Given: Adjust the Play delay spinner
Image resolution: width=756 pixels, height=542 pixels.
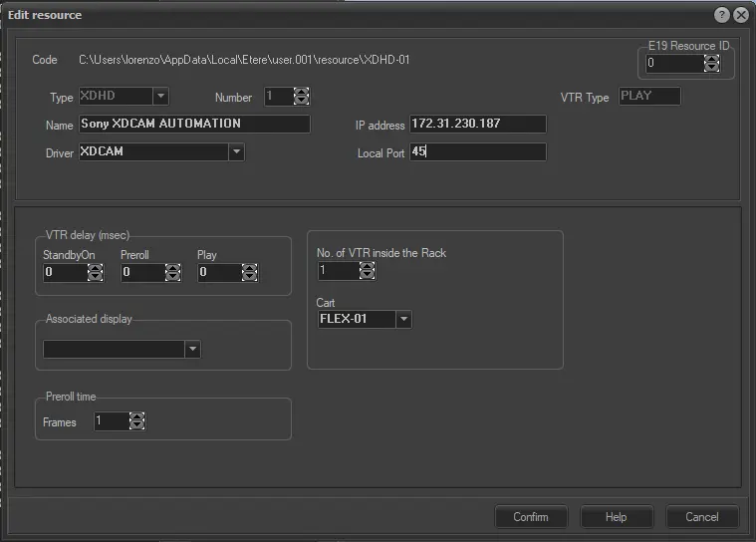Looking at the screenshot, I should click(x=248, y=272).
